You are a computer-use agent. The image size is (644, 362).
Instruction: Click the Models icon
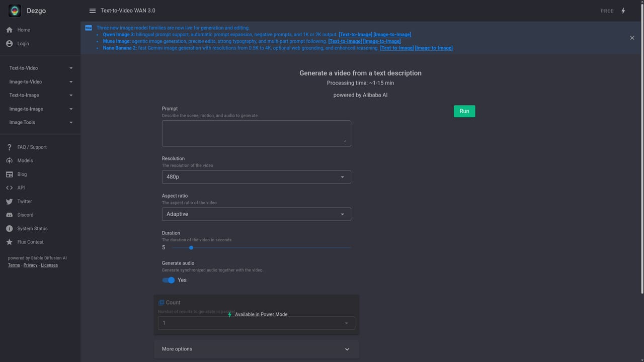(9, 161)
